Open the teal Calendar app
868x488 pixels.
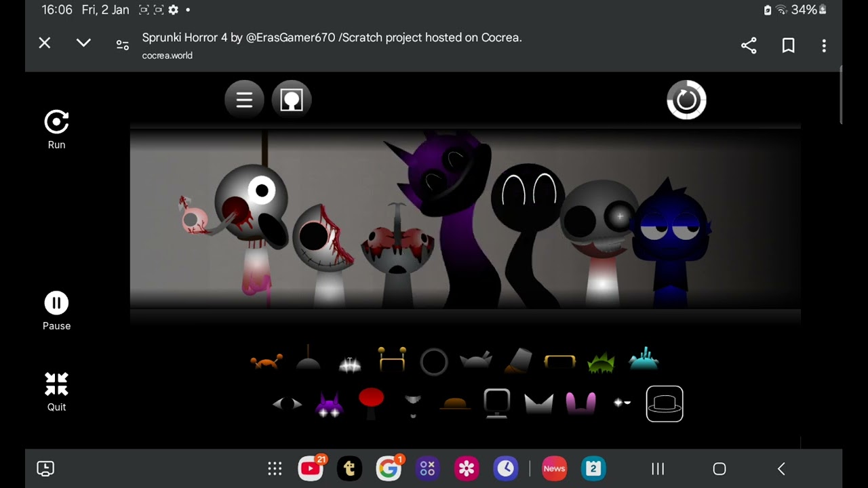point(593,468)
